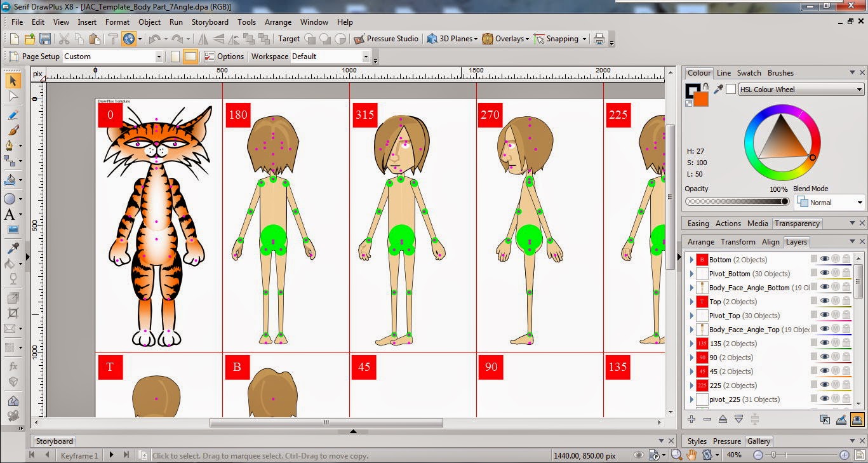Expand the Body_Face_Angle_Bottom layer
868x463 pixels.
(691, 287)
